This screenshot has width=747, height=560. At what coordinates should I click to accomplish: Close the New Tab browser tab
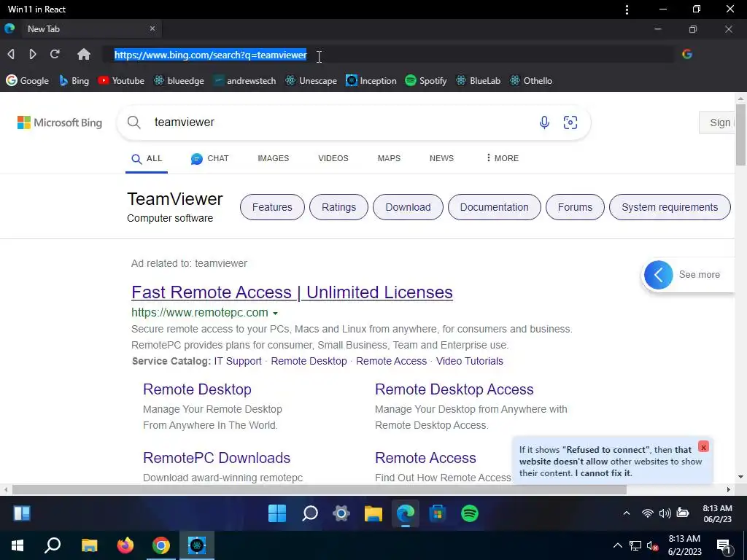point(152,28)
